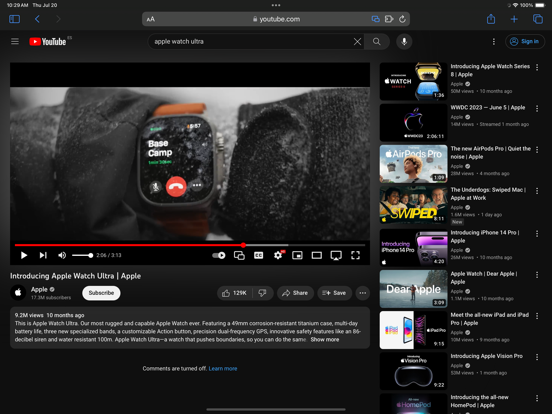Open the Apple channel avatar

coord(18,293)
